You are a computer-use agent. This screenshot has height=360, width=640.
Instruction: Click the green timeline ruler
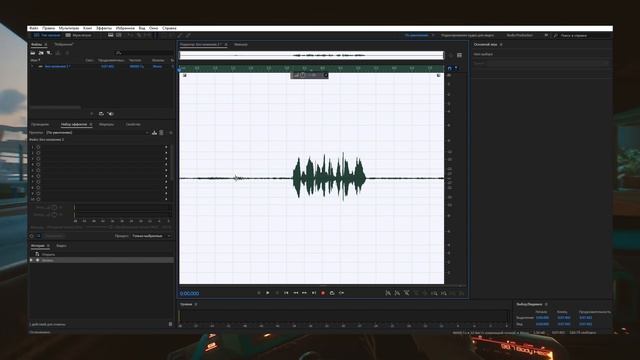pyautogui.click(x=312, y=68)
